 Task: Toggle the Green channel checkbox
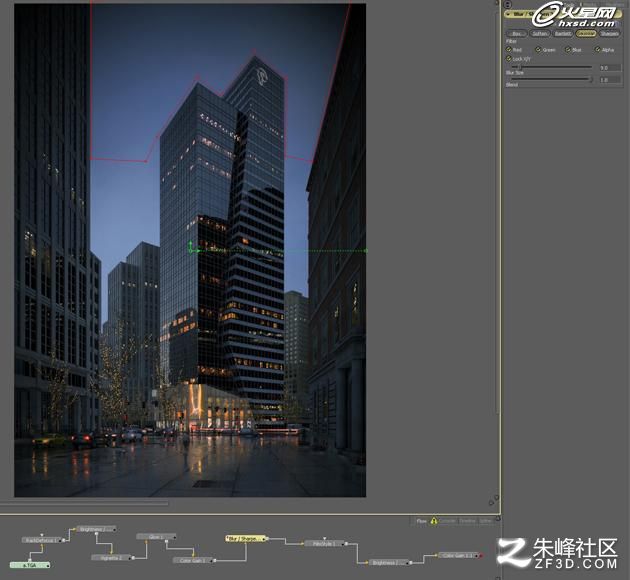click(x=538, y=49)
